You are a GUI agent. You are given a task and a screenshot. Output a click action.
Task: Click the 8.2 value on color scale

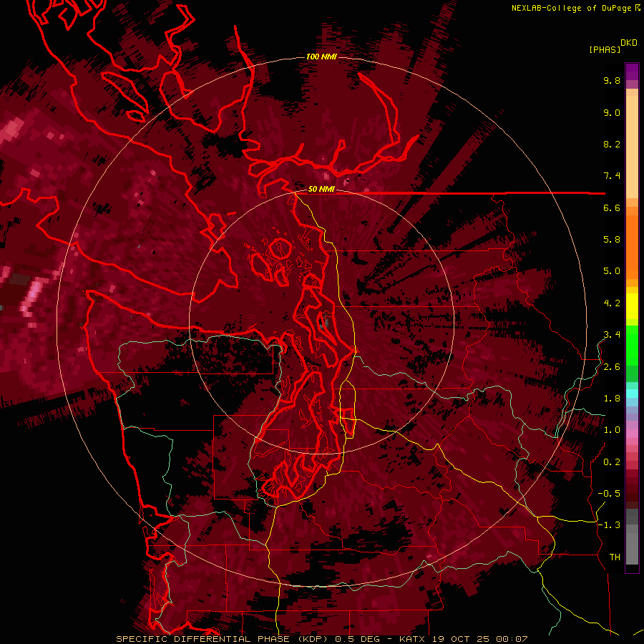(x=612, y=144)
